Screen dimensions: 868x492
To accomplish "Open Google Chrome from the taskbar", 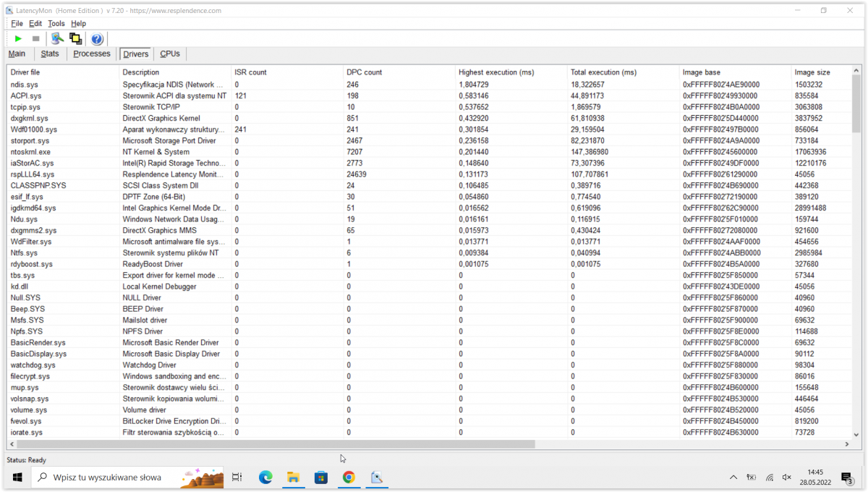I will coord(349,478).
